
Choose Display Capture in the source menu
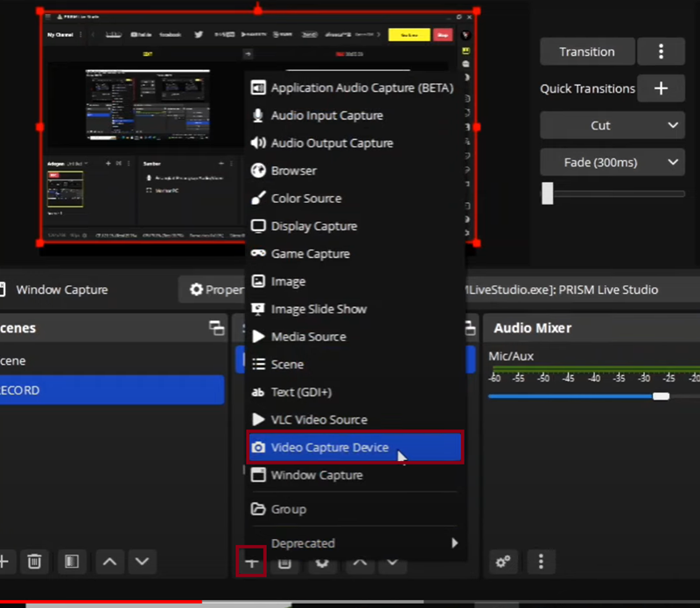tap(313, 226)
